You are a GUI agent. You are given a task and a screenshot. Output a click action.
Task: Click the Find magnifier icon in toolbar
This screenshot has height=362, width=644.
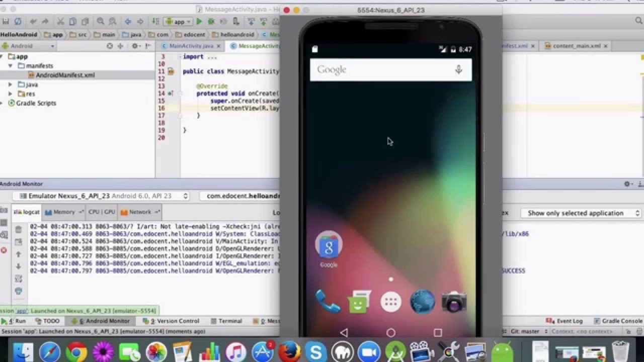coord(101,22)
